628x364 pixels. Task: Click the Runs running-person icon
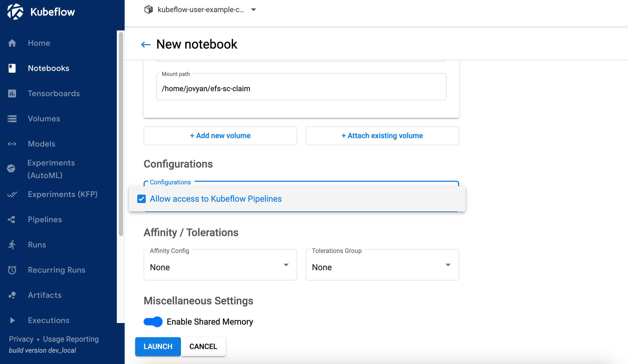12,245
